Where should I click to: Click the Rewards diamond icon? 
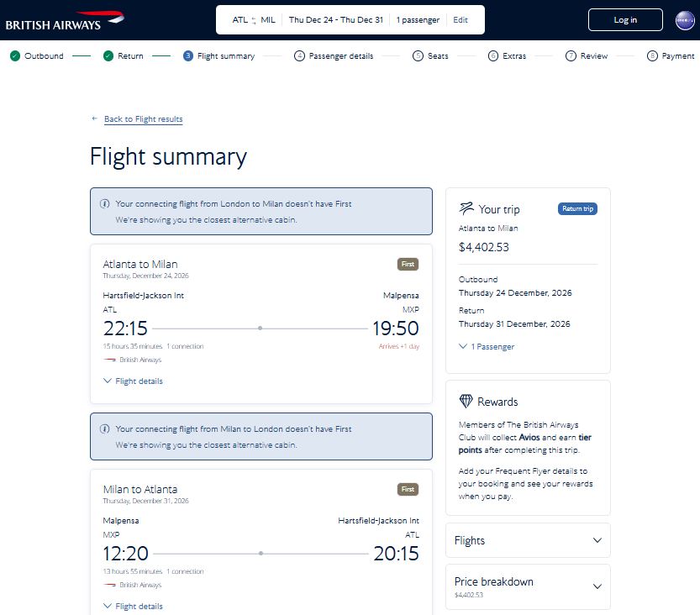pyautogui.click(x=466, y=402)
